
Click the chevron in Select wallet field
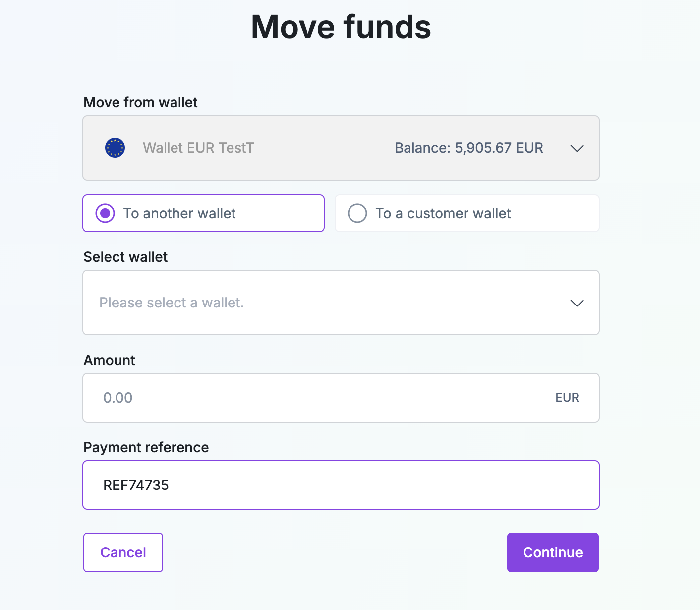577,303
